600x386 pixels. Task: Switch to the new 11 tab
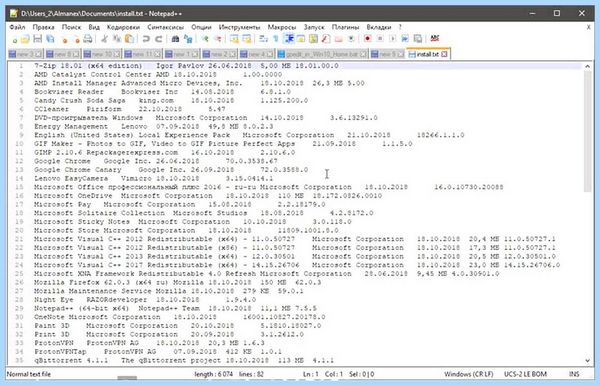(x=143, y=54)
